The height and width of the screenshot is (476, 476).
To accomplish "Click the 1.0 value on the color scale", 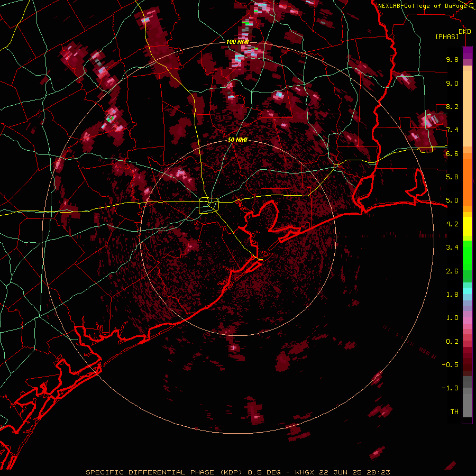I will click(x=452, y=318).
